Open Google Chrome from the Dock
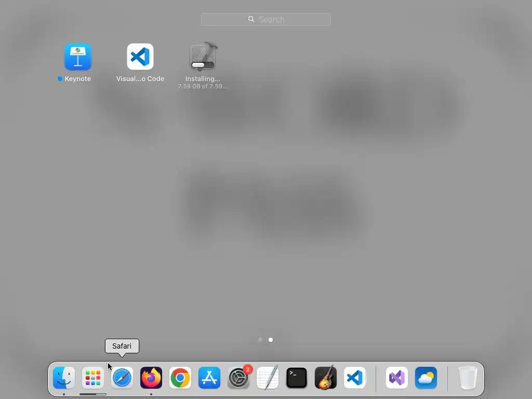Screen dimensions: 532x399 pos(180,378)
